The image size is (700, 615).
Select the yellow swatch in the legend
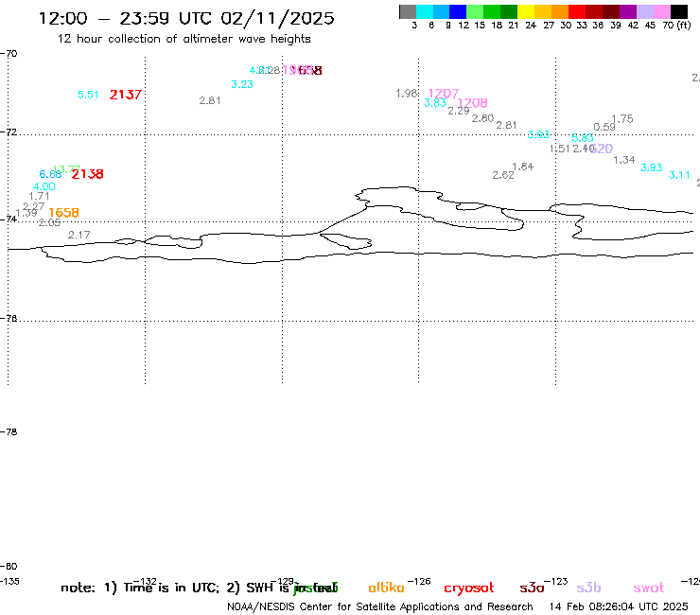coord(526,11)
